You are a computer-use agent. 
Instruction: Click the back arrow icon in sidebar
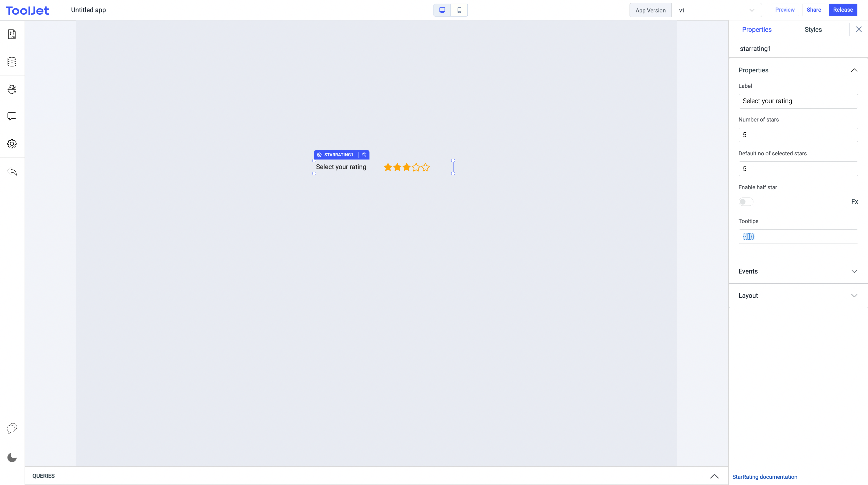(x=12, y=171)
